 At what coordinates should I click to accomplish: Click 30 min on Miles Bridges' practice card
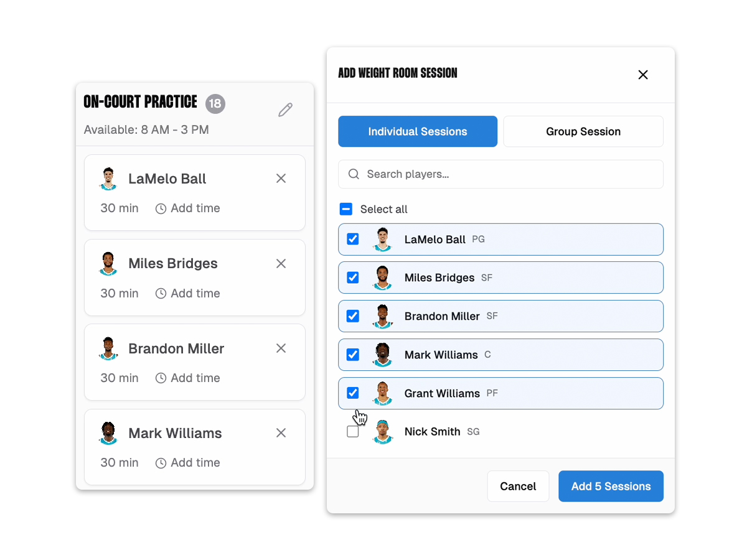pyautogui.click(x=120, y=294)
